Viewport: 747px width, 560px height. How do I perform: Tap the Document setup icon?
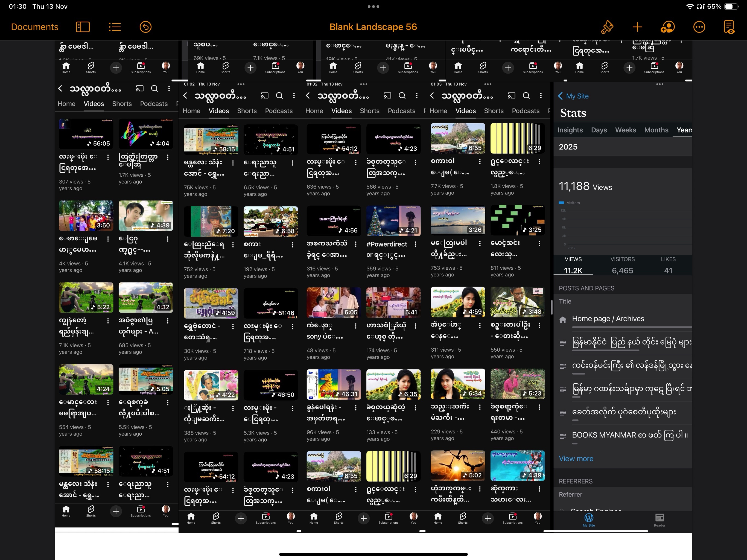tap(729, 27)
